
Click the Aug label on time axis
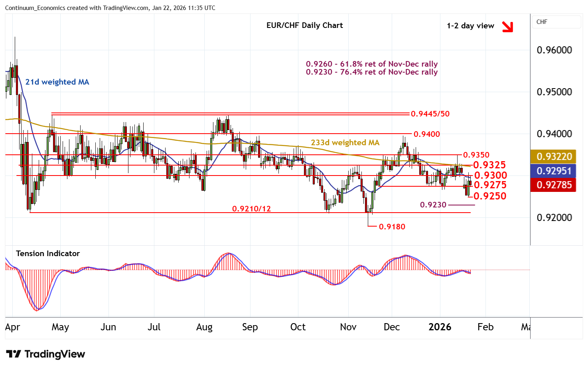click(204, 327)
